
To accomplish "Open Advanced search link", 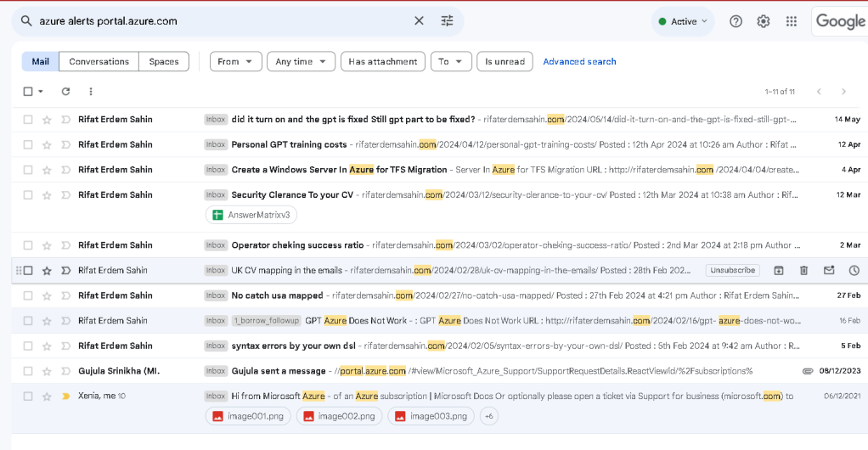I will (579, 61).
